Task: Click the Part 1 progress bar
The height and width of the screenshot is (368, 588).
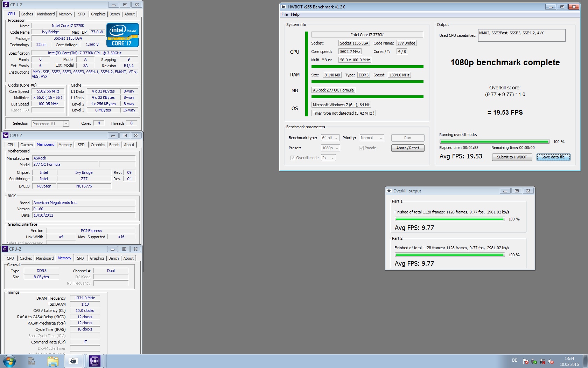Action: (x=450, y=219)
